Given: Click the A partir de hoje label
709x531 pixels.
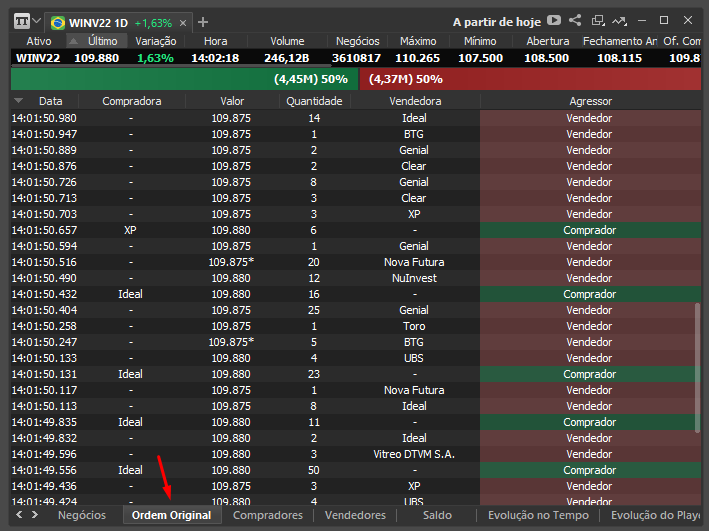Looking at the screenshot, I should (497, 22).
